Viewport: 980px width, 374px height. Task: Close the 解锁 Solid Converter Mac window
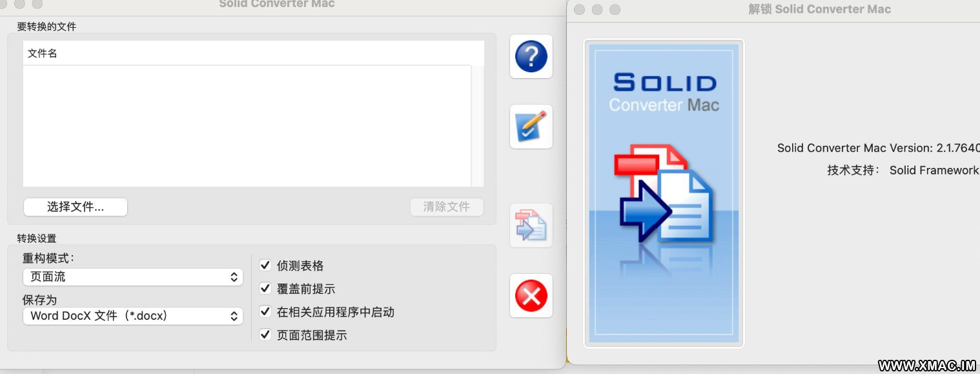(579, 10)
